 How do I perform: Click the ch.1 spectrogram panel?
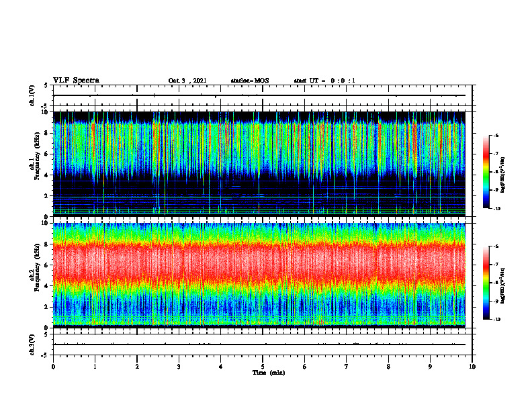click(259, 164)
